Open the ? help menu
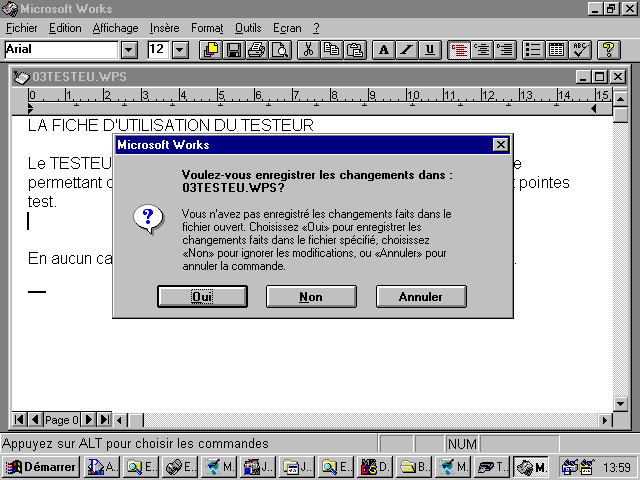The image size is (640, 480). 316,28
